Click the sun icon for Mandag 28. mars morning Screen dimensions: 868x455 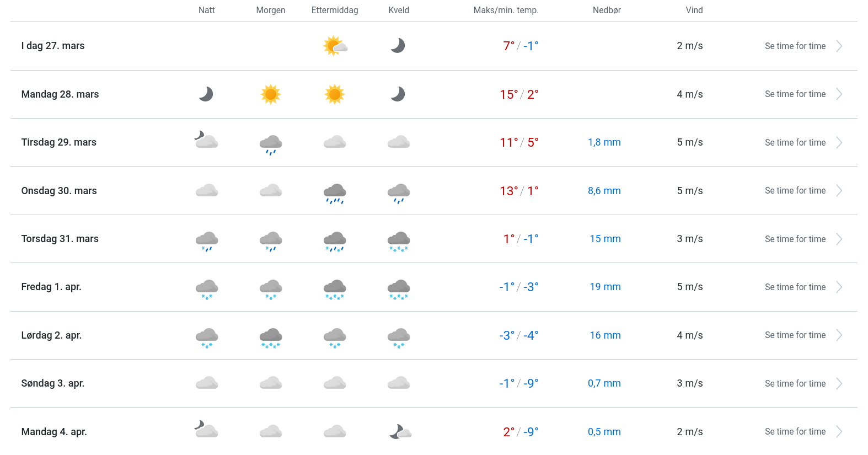click(271, 94)
